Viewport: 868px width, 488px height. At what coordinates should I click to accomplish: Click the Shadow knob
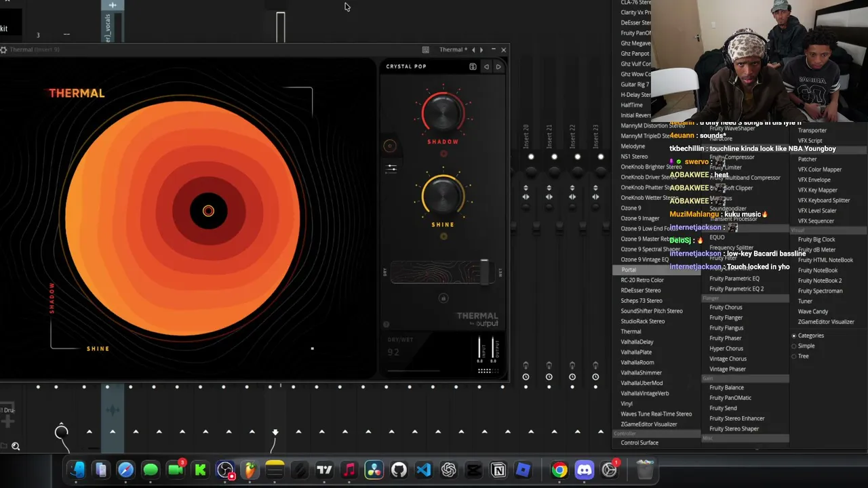click(443, 113)
